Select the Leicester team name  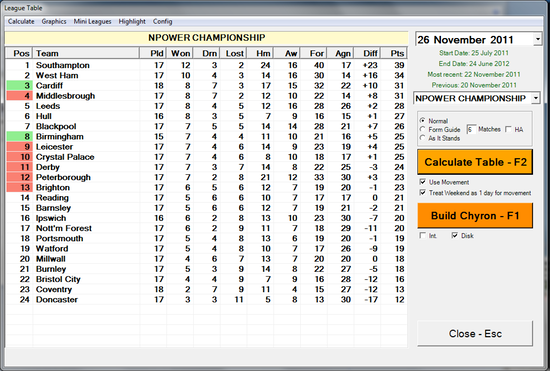coord(54,147)
